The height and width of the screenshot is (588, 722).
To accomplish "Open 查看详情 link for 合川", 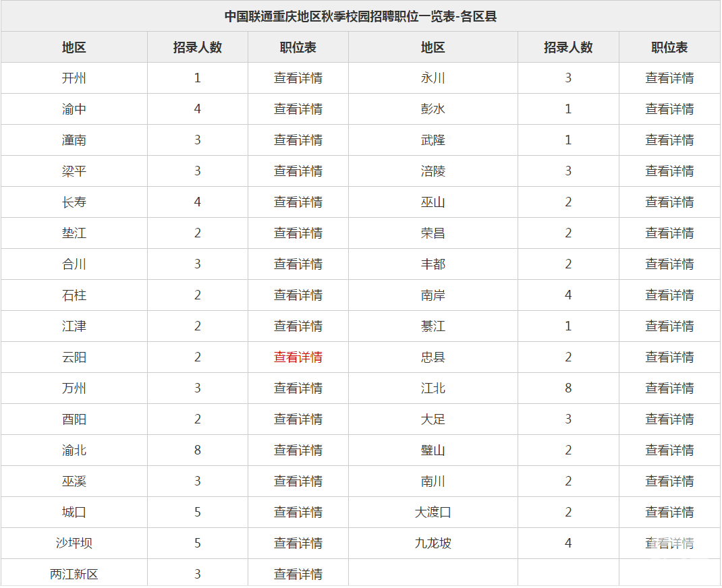I will [x=298, y=264].
